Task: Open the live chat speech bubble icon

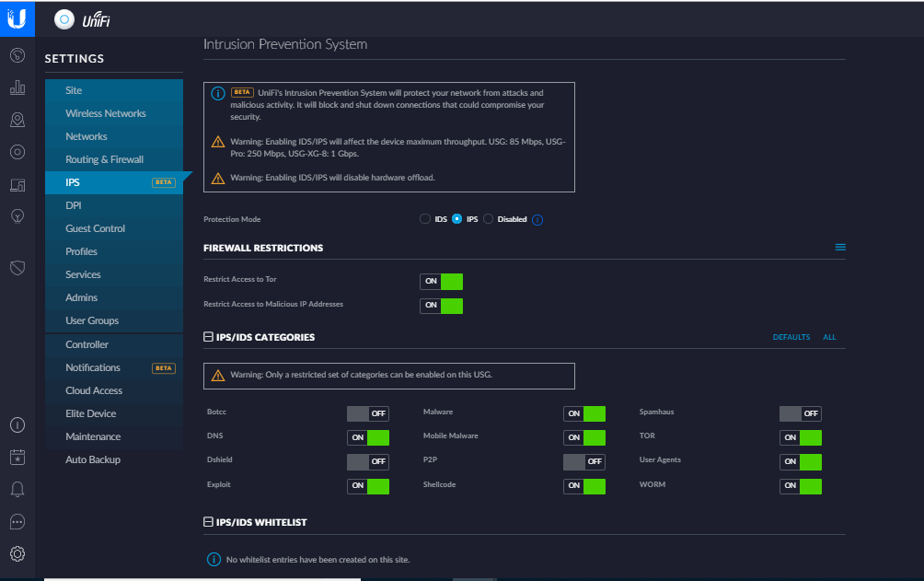Action: [x=17, y=521]
